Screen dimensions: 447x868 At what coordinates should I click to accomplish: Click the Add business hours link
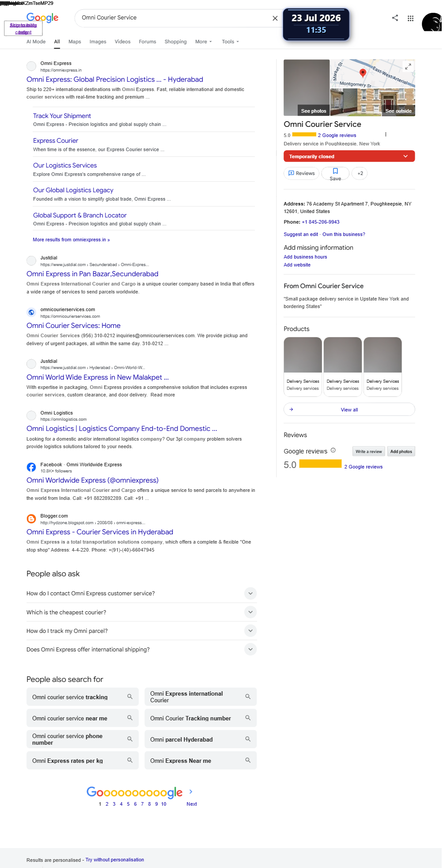[x=305, y=257]
